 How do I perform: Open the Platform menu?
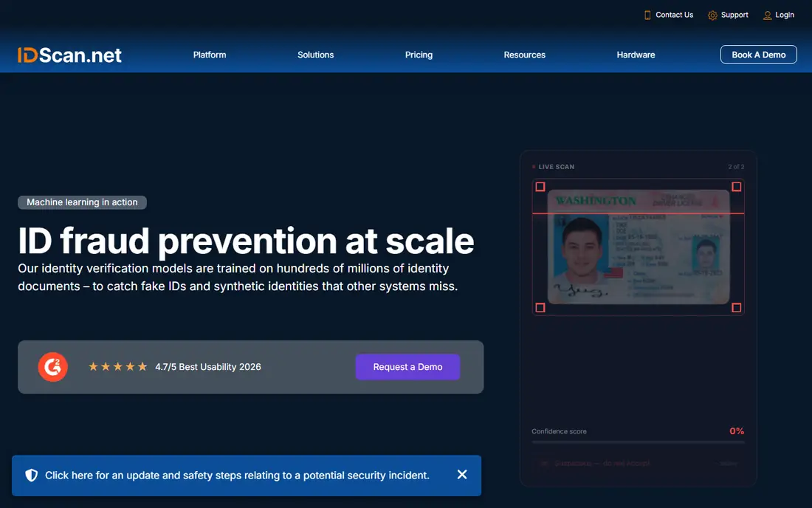[x=210, y=55]
